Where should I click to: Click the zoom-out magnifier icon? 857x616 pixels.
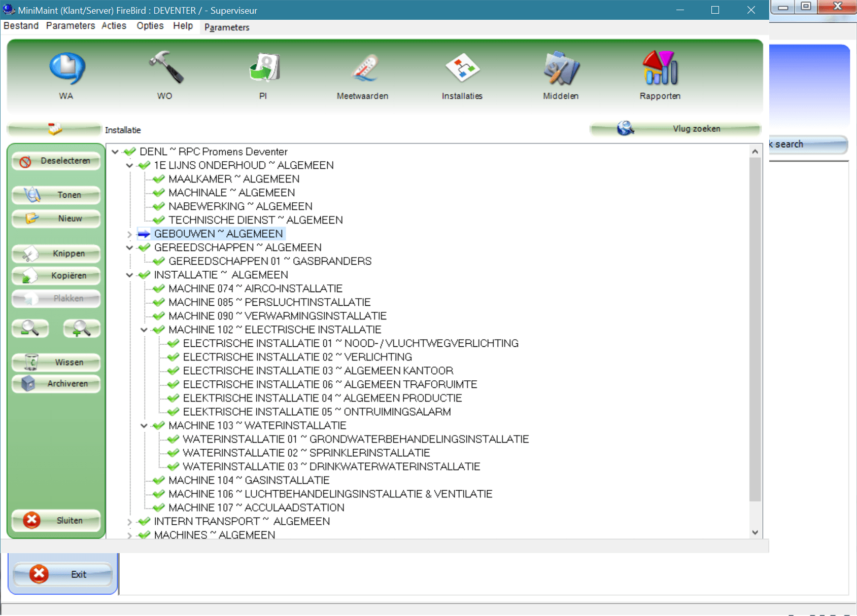(x=30, y=329)
